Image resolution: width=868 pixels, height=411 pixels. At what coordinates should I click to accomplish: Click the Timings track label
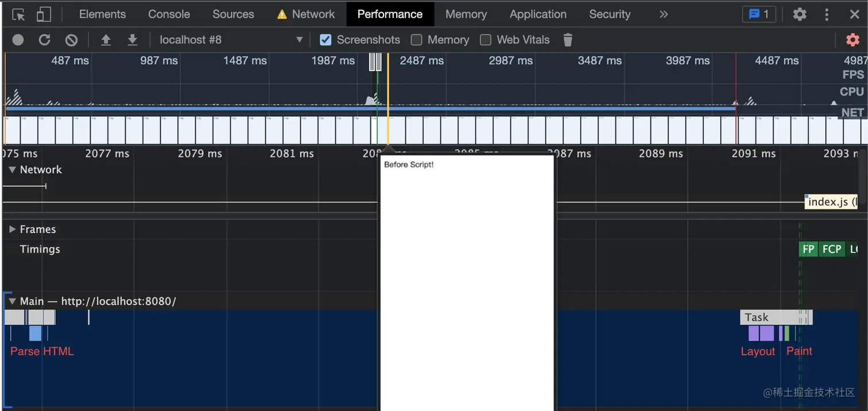pos(40,249)
